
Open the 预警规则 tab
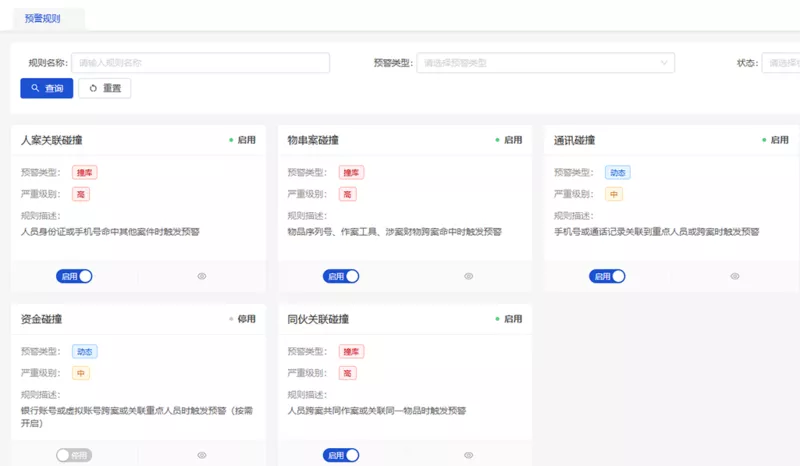[x=43, y=18]
